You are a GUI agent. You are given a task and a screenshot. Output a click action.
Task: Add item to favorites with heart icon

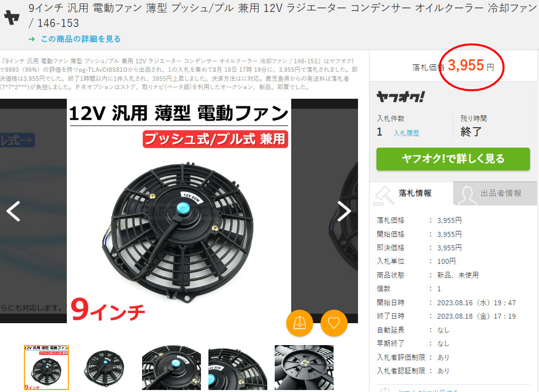pyautogui.click(x=334, y=323)
